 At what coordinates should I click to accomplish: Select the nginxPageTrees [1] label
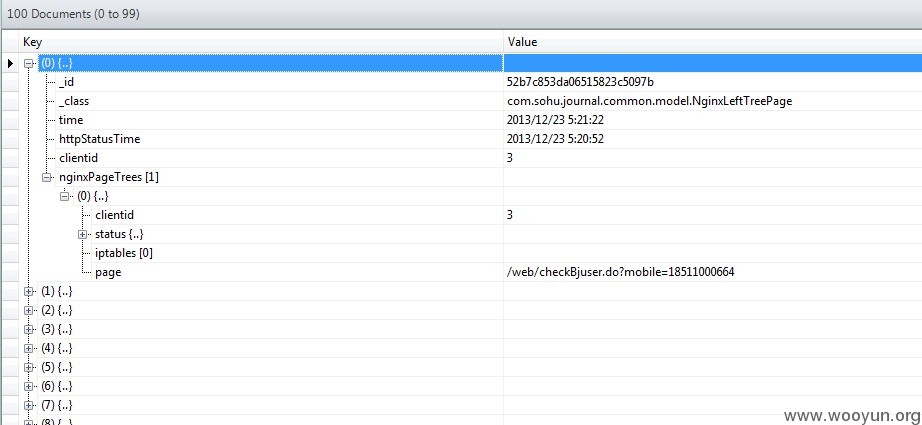(x=109, y=177)
